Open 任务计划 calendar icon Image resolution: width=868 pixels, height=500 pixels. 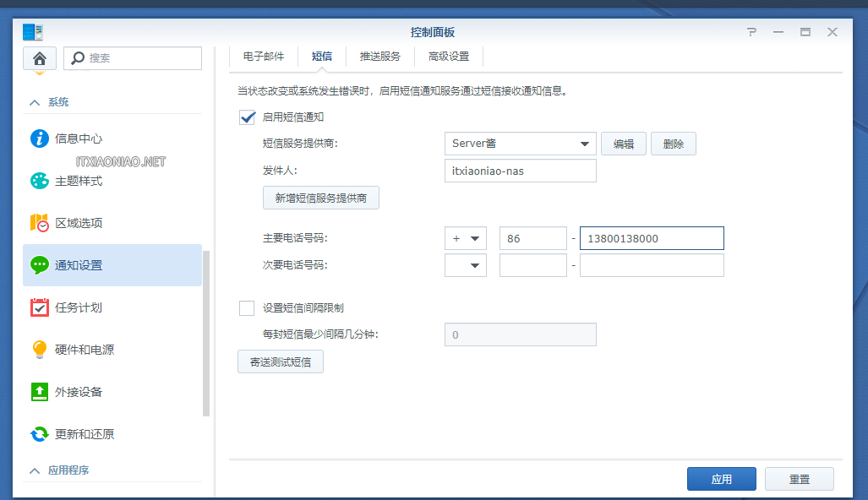tap(40, 307)
